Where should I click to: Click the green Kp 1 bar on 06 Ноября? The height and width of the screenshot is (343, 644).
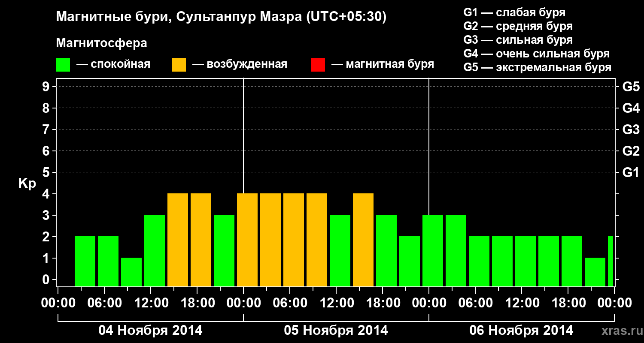coord(595,272)
